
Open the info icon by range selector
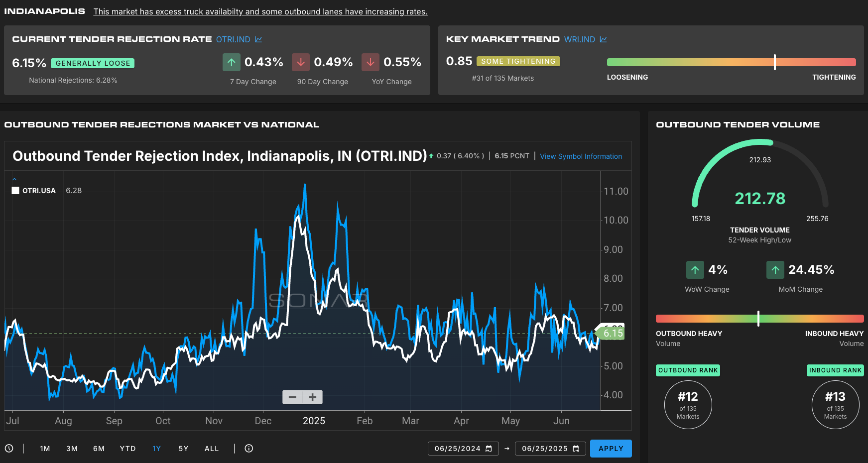click(x=249, y=449)
